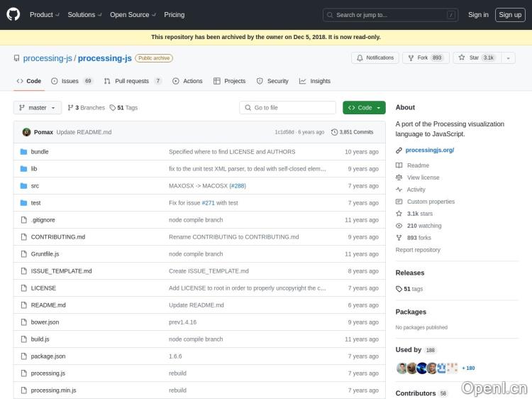Open the test folder icon

23,203
